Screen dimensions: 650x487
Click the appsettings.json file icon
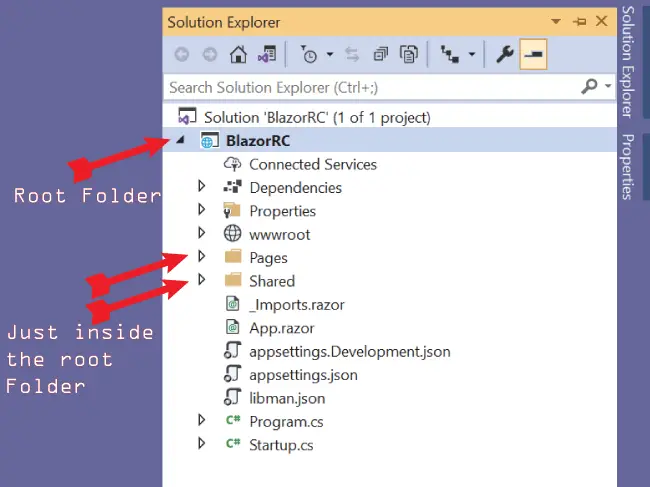pyautogui.click(x=233, y=373)
